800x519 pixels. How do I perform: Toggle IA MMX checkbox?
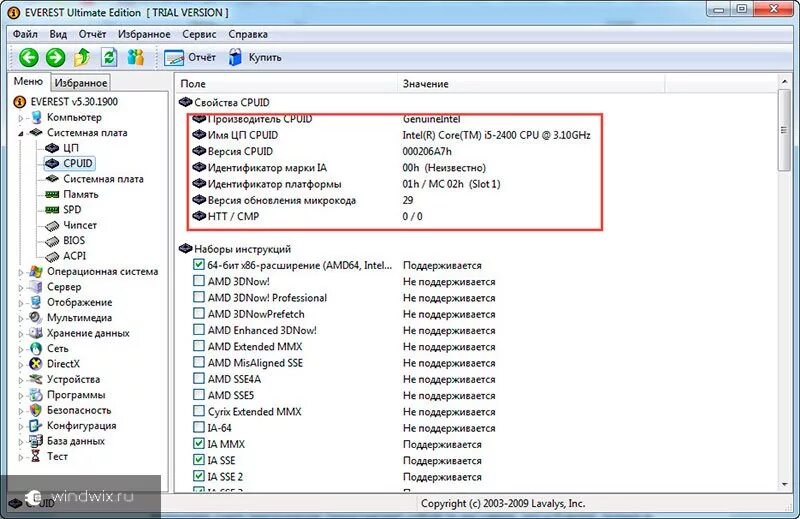(199, 444)
